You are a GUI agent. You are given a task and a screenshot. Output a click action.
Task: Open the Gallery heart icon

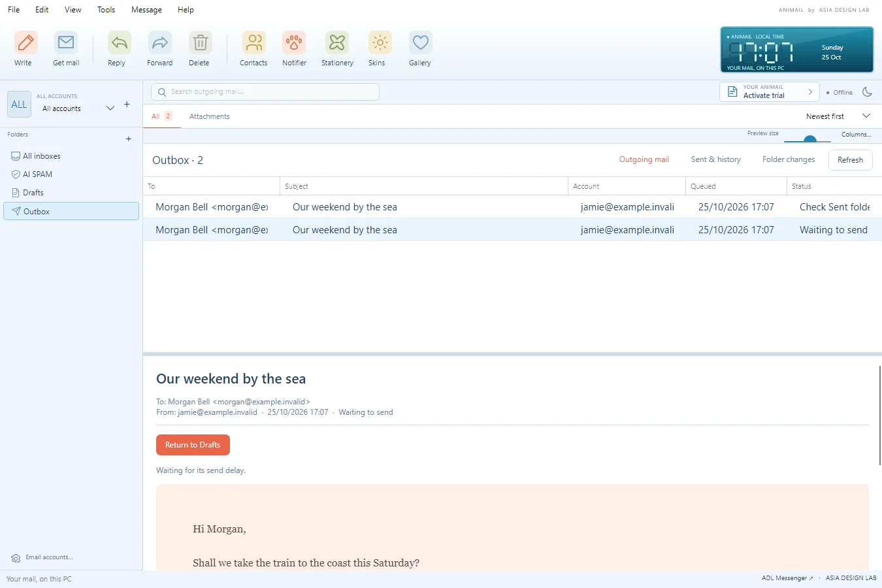click(x=421, y=43)
